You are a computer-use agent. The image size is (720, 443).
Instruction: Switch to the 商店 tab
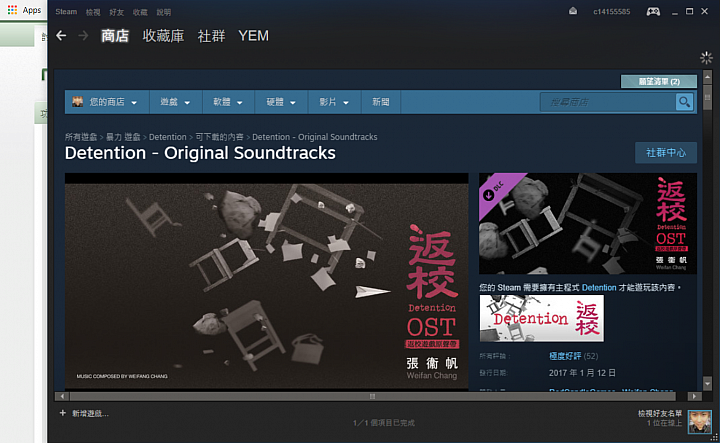click(115, 36)
